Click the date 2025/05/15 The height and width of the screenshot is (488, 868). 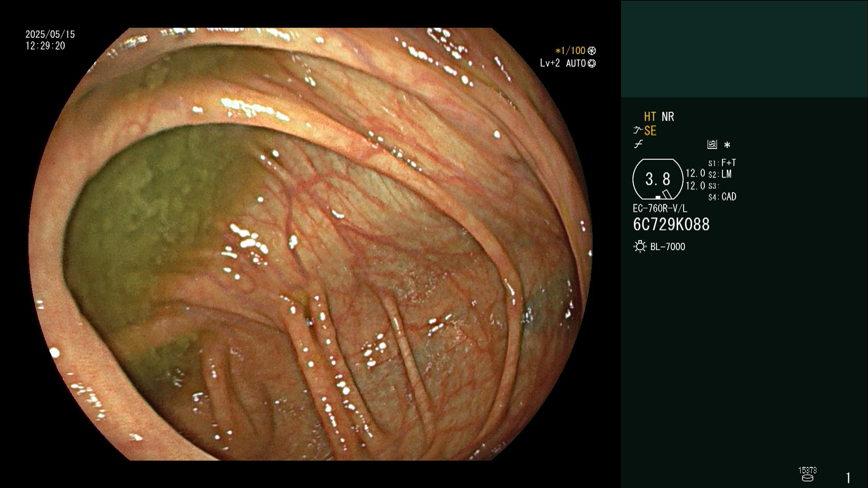(x=50, y=34)
